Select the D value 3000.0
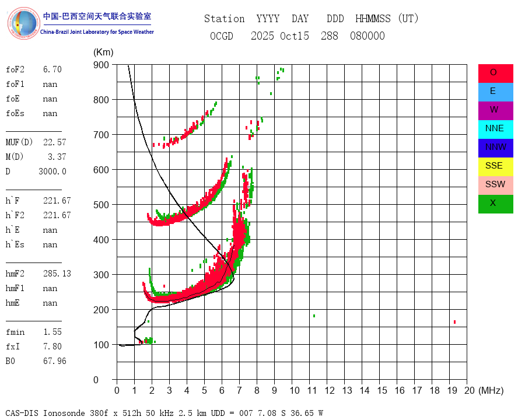525x420 pixels. click(52, 171)
